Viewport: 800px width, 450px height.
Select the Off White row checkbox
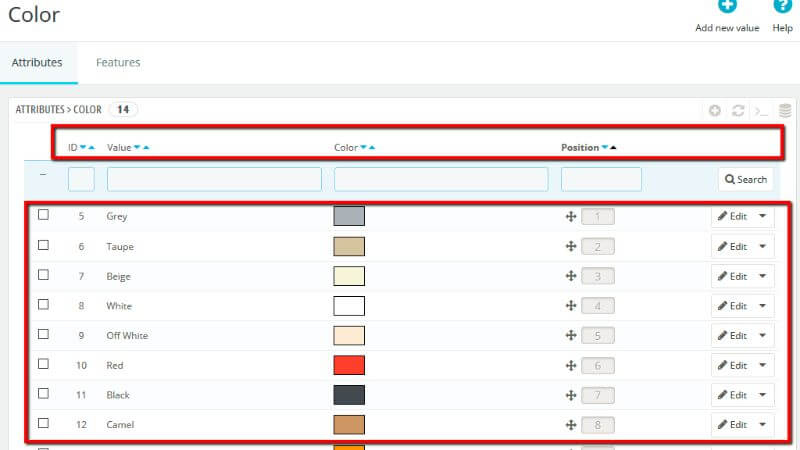point(43,334)
